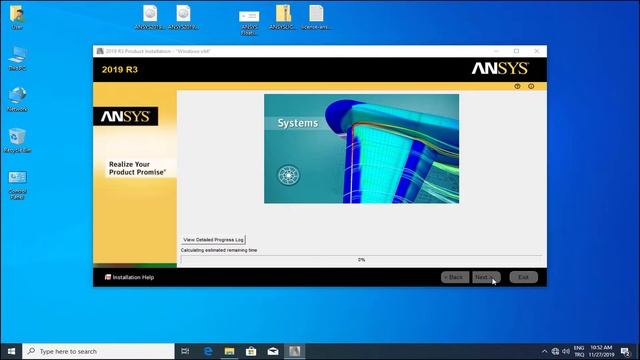Viewport: 640px width, 360px height.
Task: Launch Microsoft Edge from taskbar
Action: point(208,351)
